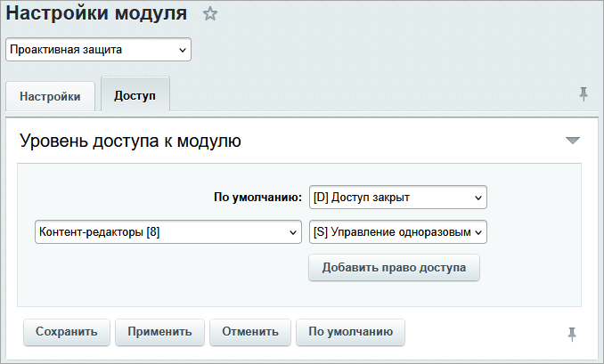Image resolution: width=604 pixels, height=364 pixels.
Task: Open the [S] Управление одноразовым dropdown
Action: click(397, 231)
